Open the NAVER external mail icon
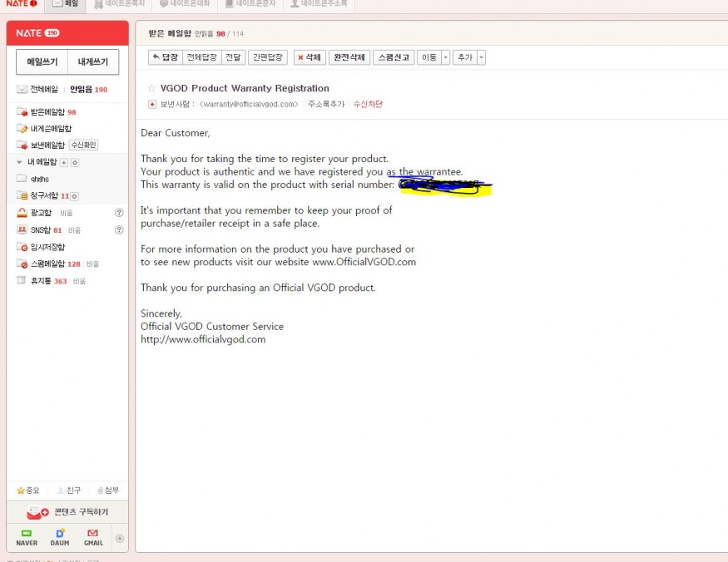Screen dimensions: 728x562 [x=27, y=537]
